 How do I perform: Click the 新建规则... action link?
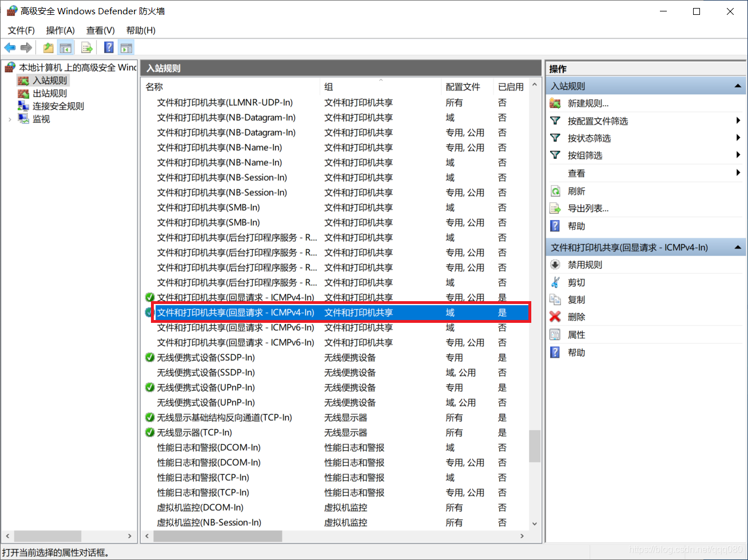[x=588, y=103]
